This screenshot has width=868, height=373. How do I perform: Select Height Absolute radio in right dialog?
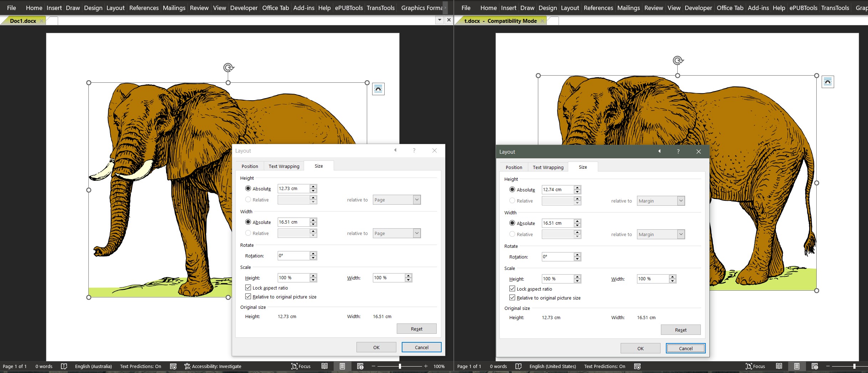point(512,189)
